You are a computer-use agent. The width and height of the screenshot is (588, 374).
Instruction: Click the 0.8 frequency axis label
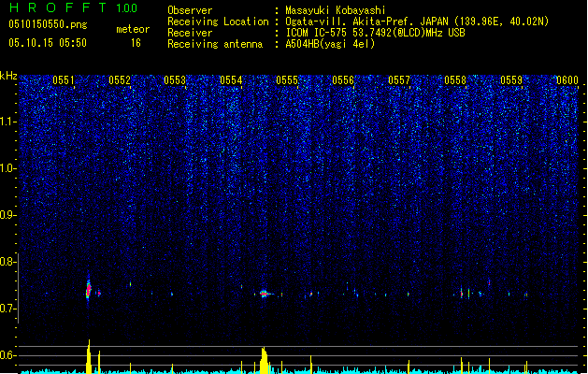tap(7, 262)
